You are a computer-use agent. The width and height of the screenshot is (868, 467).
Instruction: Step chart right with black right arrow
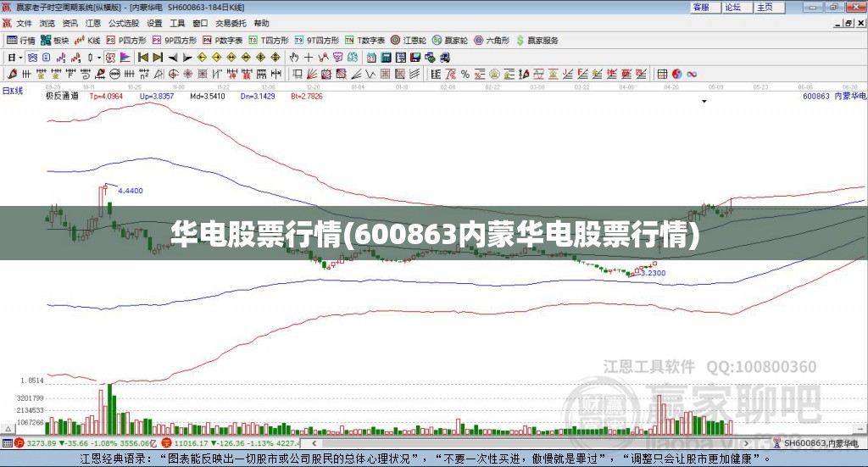[x=187, y=58]
